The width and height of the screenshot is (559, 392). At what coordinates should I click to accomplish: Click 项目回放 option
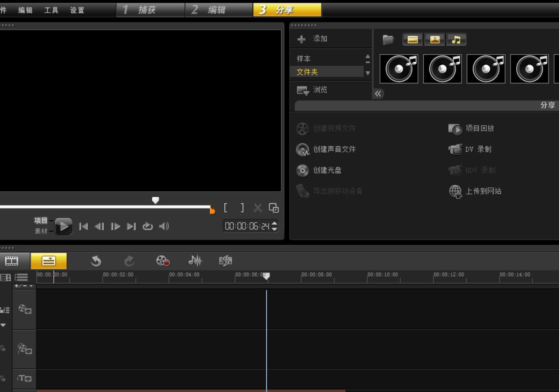pos(471,128)
